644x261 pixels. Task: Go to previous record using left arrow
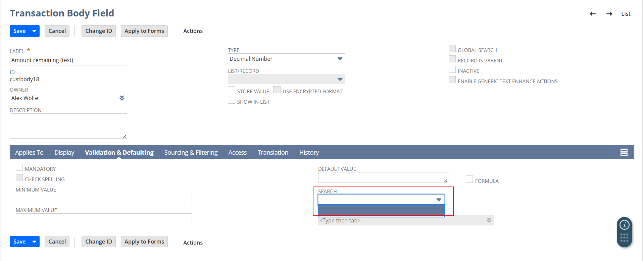[593, 14]
